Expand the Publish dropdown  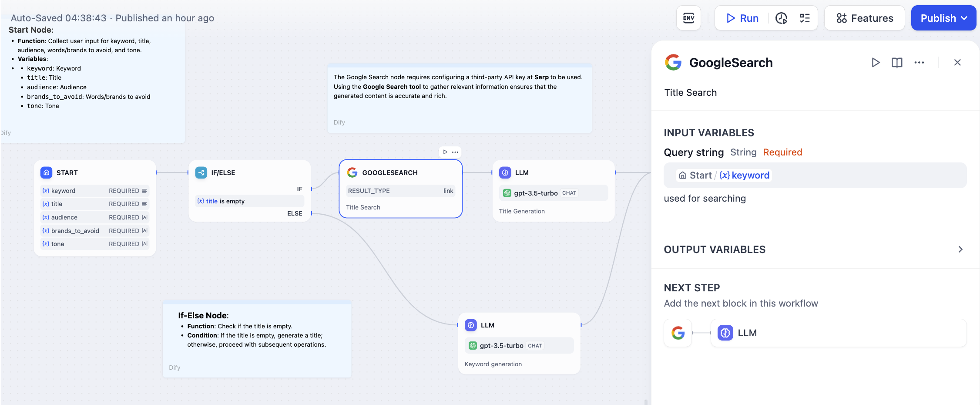click(x=943, y=18)
